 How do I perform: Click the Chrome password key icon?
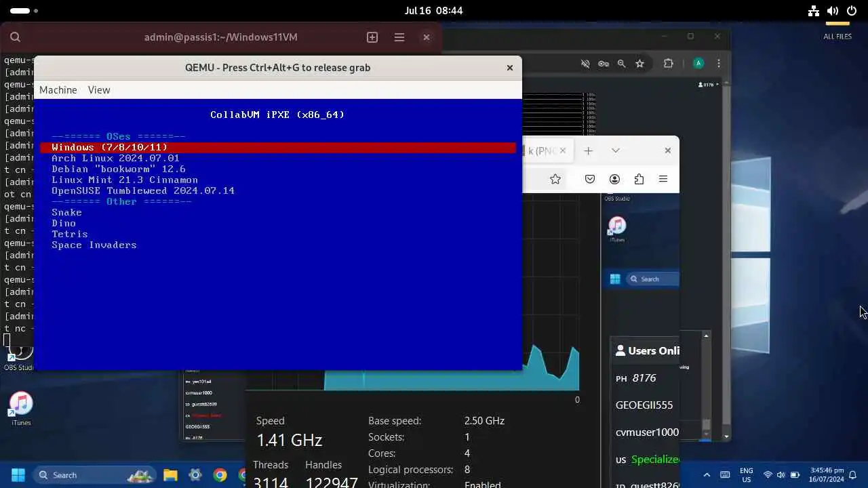[604, 64]
